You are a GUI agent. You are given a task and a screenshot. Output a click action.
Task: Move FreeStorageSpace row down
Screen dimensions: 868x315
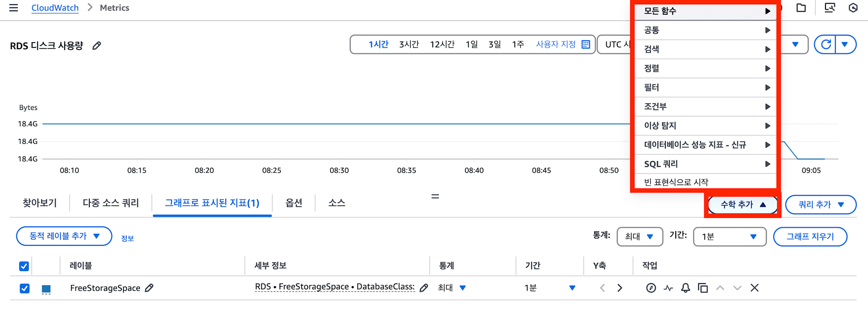pos(737,288)
